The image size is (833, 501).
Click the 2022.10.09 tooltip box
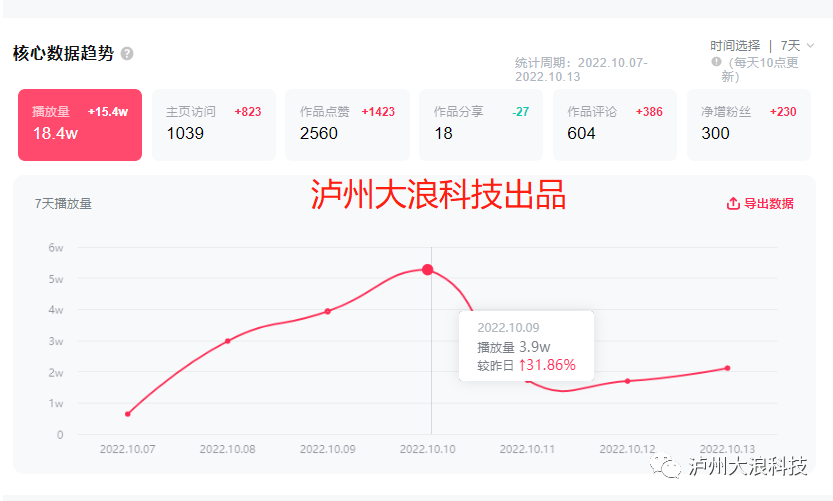526,346
